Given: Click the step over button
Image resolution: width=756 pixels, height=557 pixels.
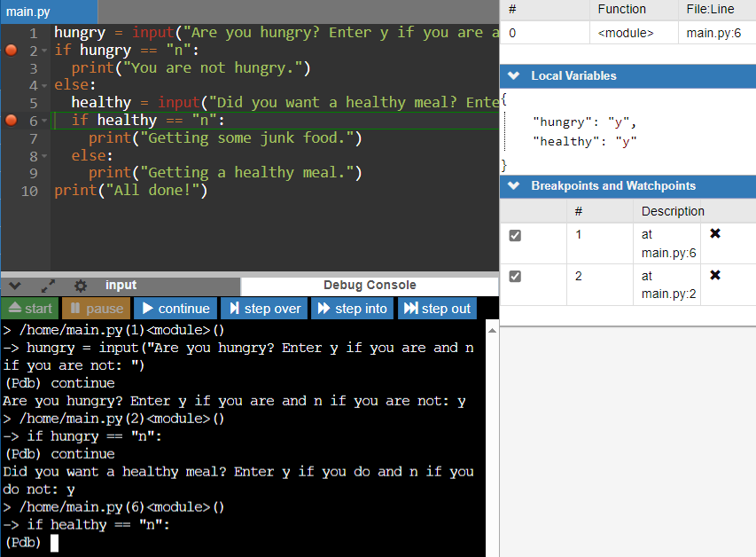Looking at the screenshot, I should [x=264, y=309].
